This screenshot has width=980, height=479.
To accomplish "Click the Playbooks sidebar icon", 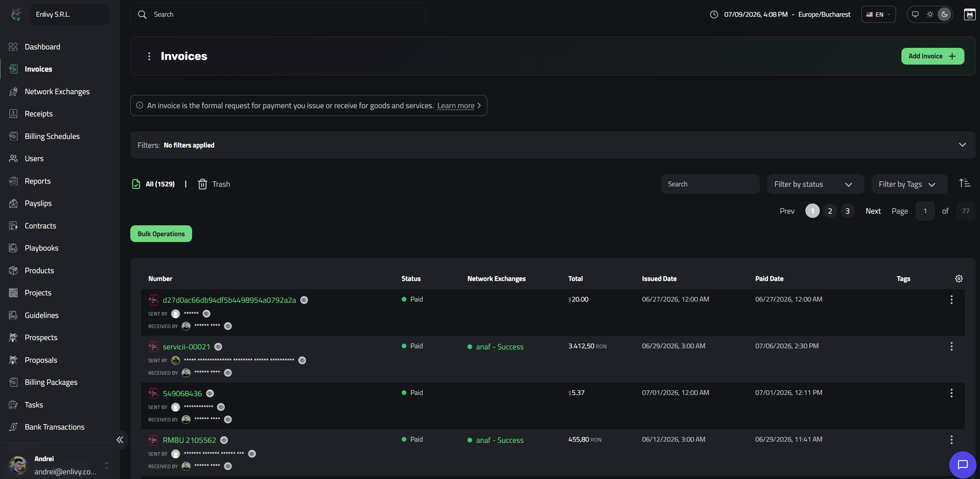I will coord(13,248).
